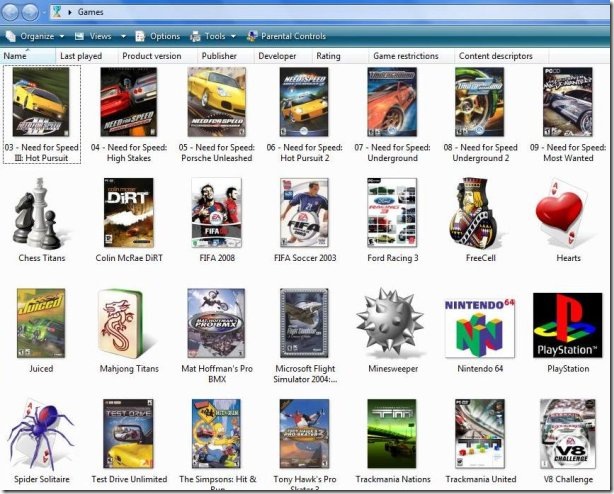Sort by Rating column header
614x494 pixels.
tap(340, 56)
